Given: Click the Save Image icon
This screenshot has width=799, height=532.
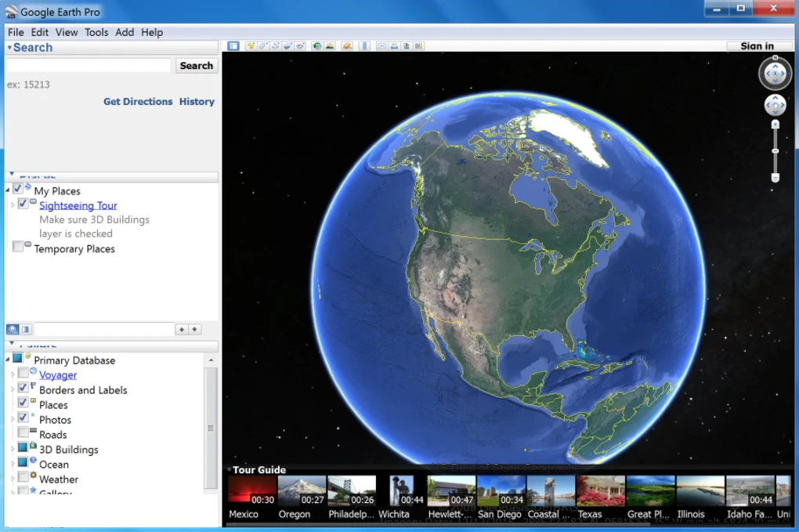Looking at the screenshot, I should click(406, 46).
